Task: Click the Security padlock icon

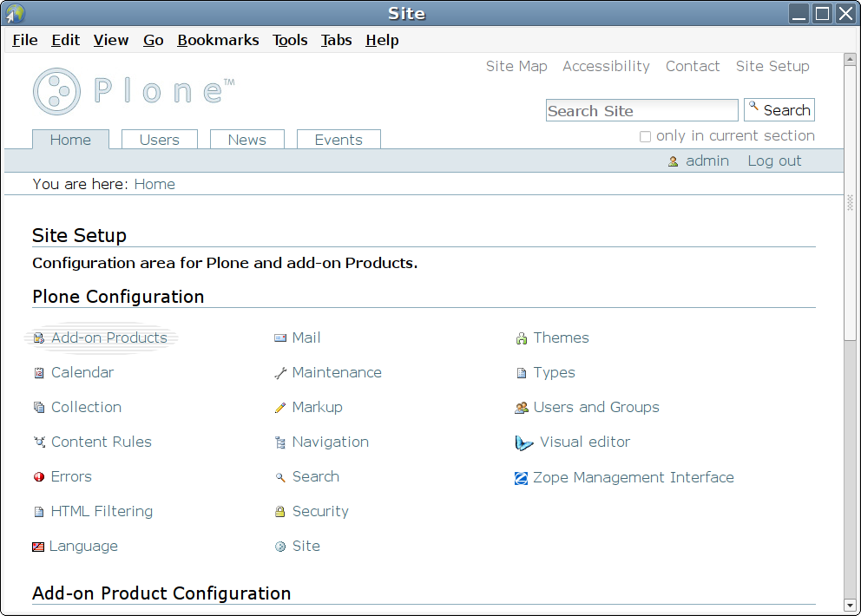Action: pyautogui.click(x=280, y=512)
